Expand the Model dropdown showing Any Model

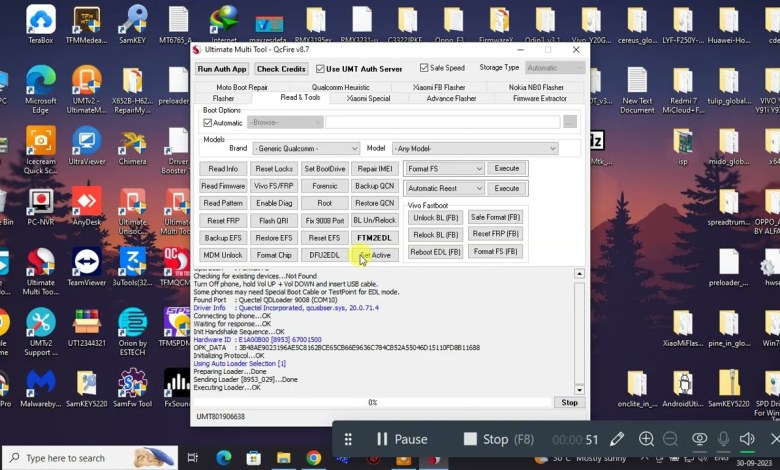pyautogui.click(x=475, y=148)
